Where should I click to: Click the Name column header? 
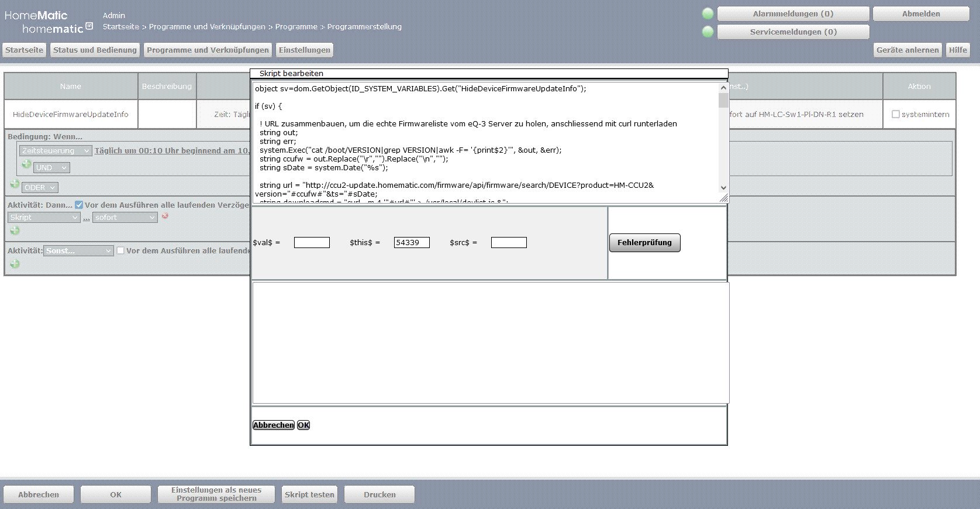71,86
